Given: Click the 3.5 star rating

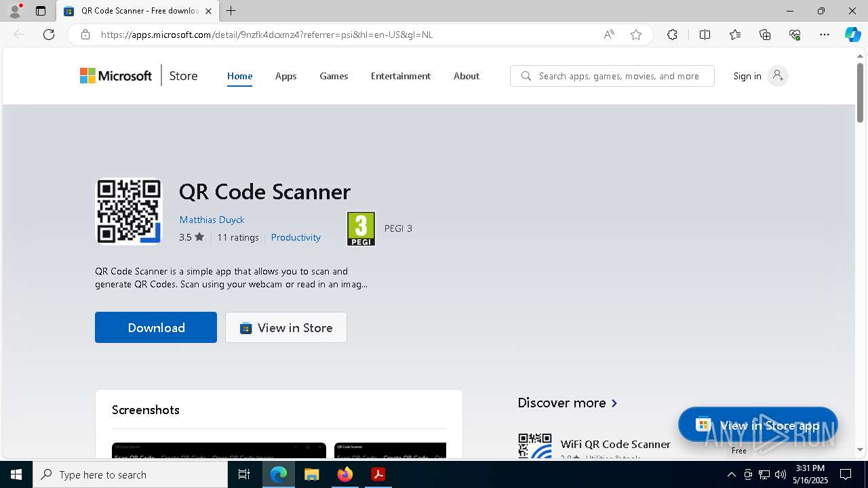Looking at the screenshot, I should 191,237.
